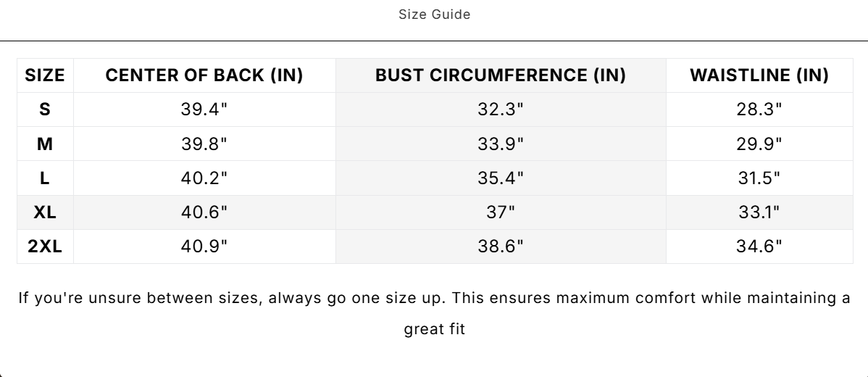This screenshot has width=868, height=377.
Task: Click the Size Guide title
Action: click(434, 14)
